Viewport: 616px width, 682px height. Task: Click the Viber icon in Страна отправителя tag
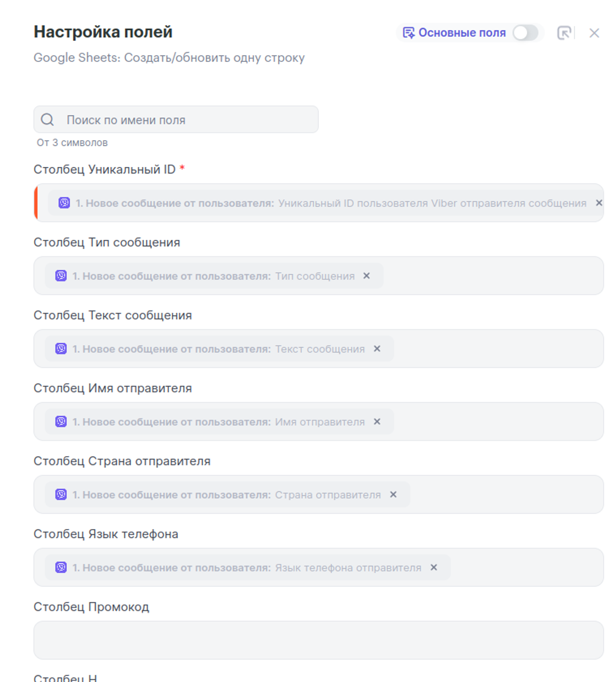coord(61,494)
